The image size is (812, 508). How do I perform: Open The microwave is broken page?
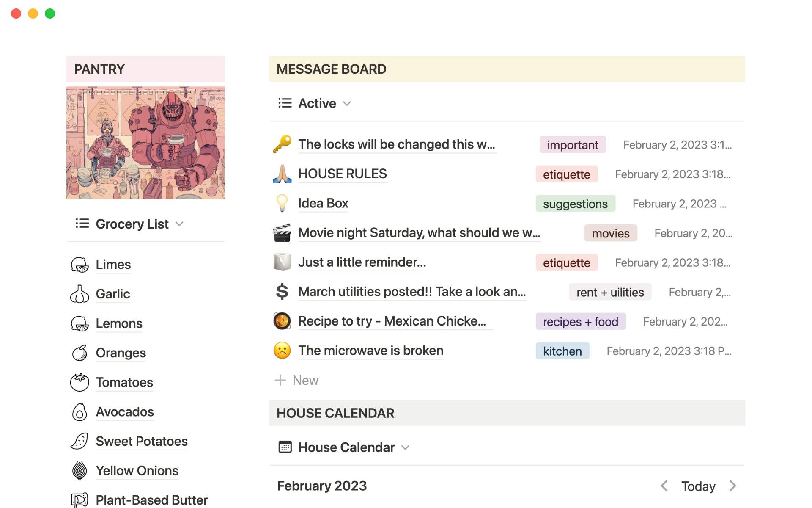(x=370, y=351)
